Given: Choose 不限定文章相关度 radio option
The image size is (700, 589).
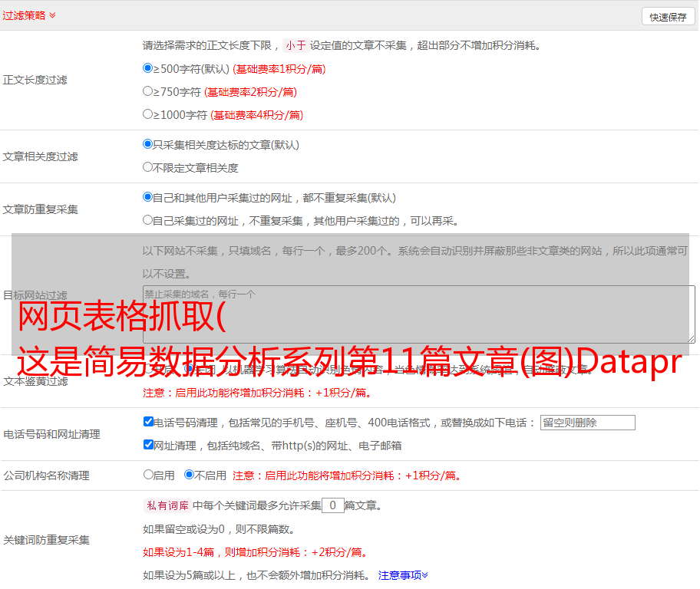Looking at the screenshot, I should [x=147, y=167].
